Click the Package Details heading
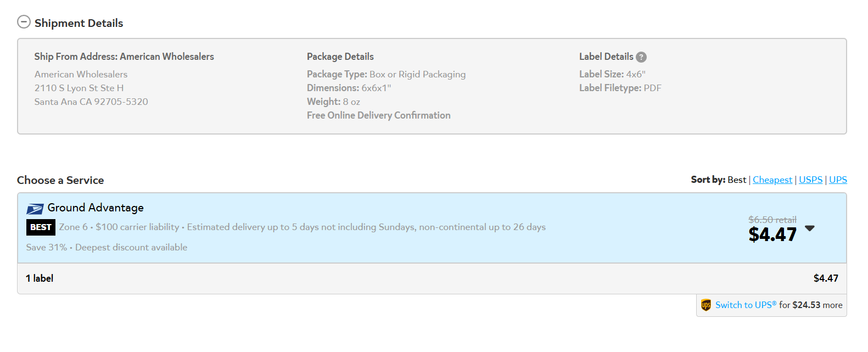Image resolution: width=868 pixels, height=352 pixels. (340, 57)
